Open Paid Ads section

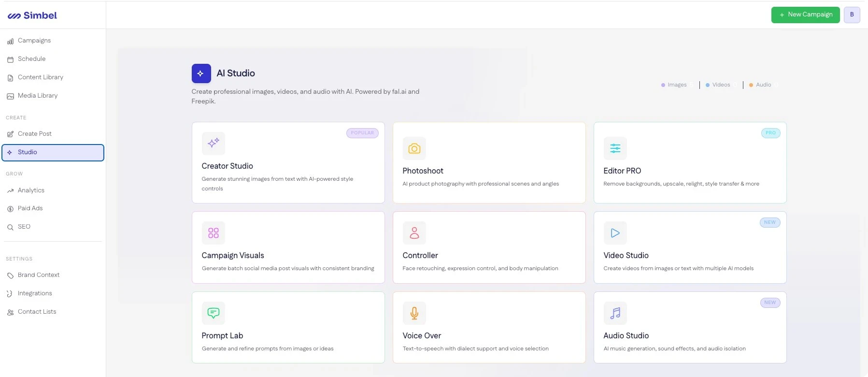click(53, 208)
